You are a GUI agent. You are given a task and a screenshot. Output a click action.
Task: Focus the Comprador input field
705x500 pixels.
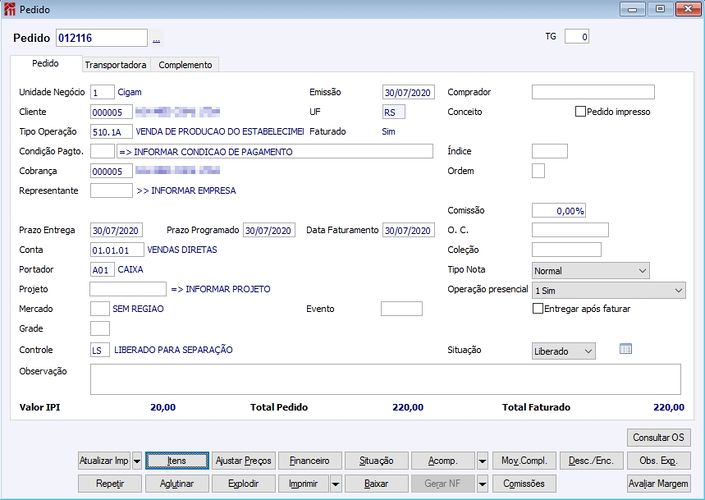pos(592,92)
